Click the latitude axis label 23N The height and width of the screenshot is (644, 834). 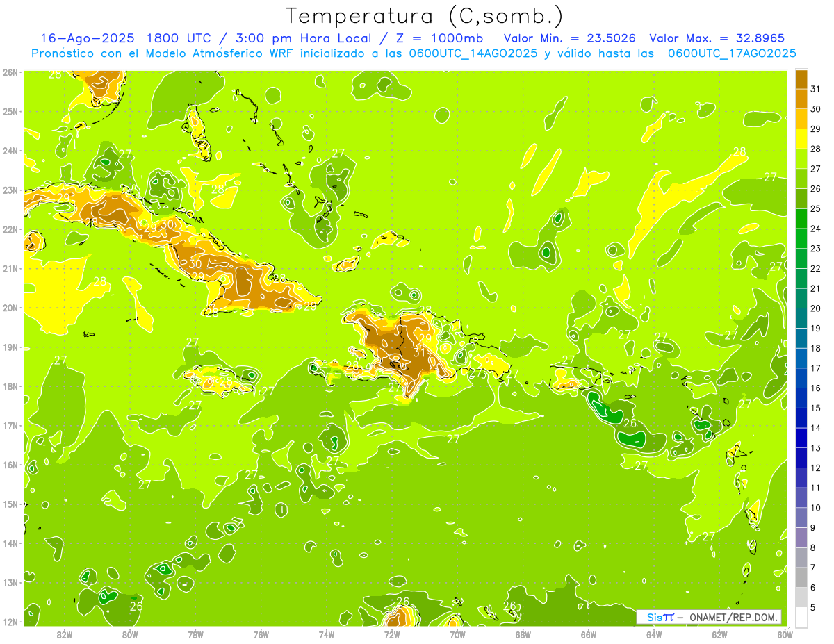[10, 190]
